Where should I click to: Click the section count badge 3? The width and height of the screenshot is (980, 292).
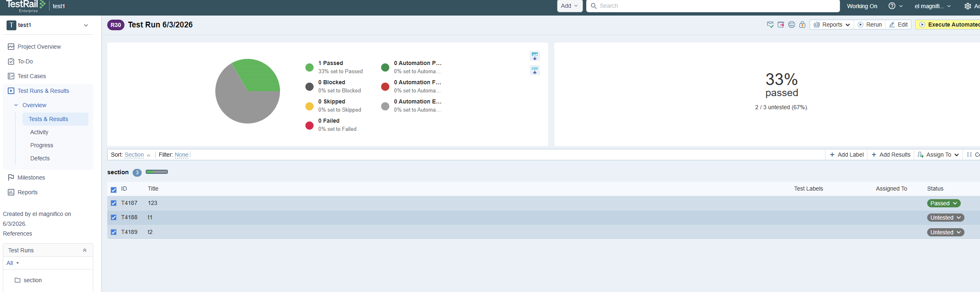point(137,173)
